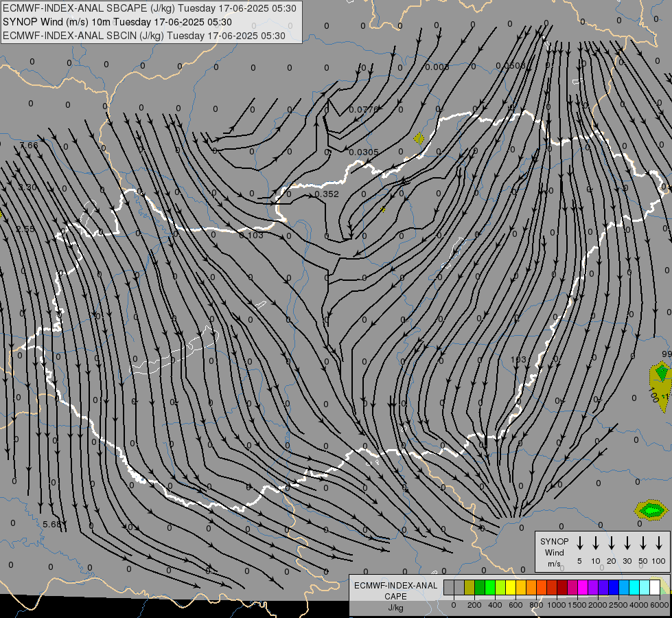Click the green oval CAPE patch above the wind legend
Image resolution: width=672 pixels, height=618 pixels.
tap(651, 510)
